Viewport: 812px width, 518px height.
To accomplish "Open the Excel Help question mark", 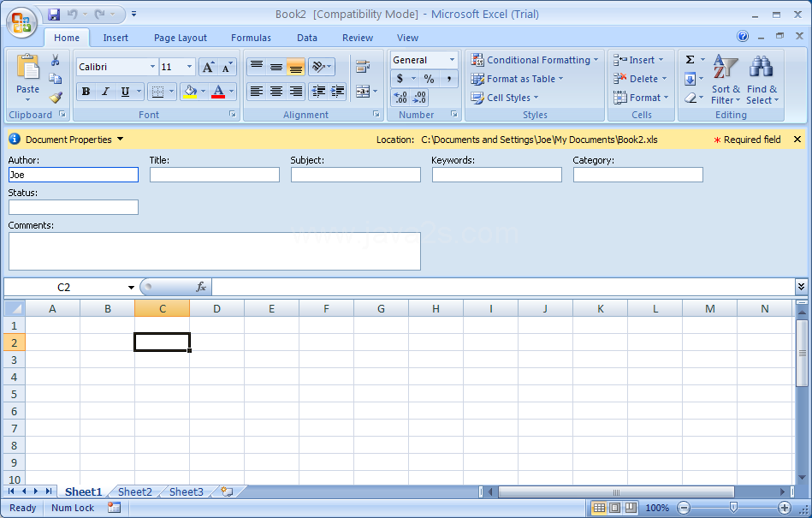I will (x=743, y=36).
